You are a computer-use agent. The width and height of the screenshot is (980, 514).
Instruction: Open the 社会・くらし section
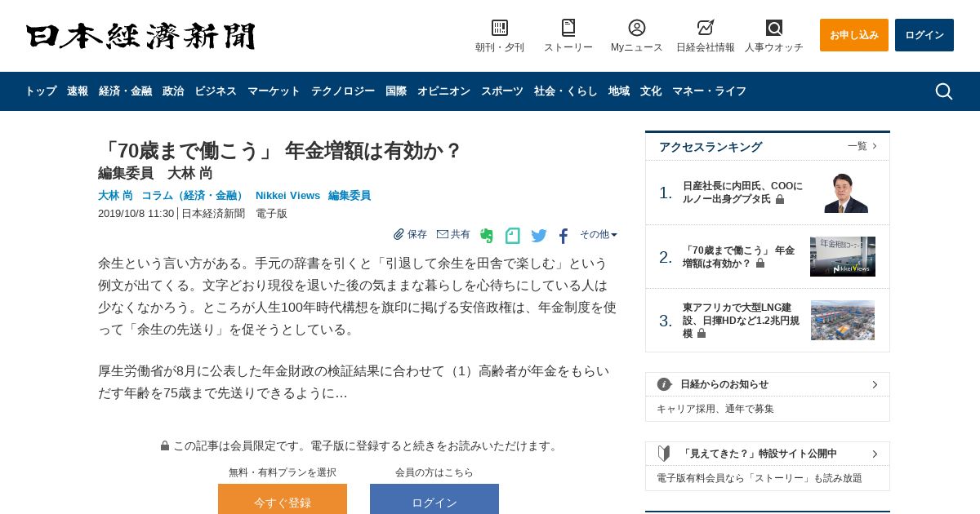[x=566, y=91]
